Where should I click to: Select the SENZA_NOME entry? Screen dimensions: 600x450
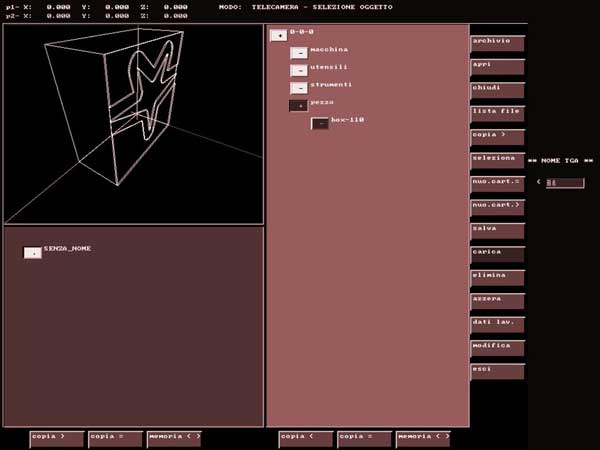tap(67, 248)
